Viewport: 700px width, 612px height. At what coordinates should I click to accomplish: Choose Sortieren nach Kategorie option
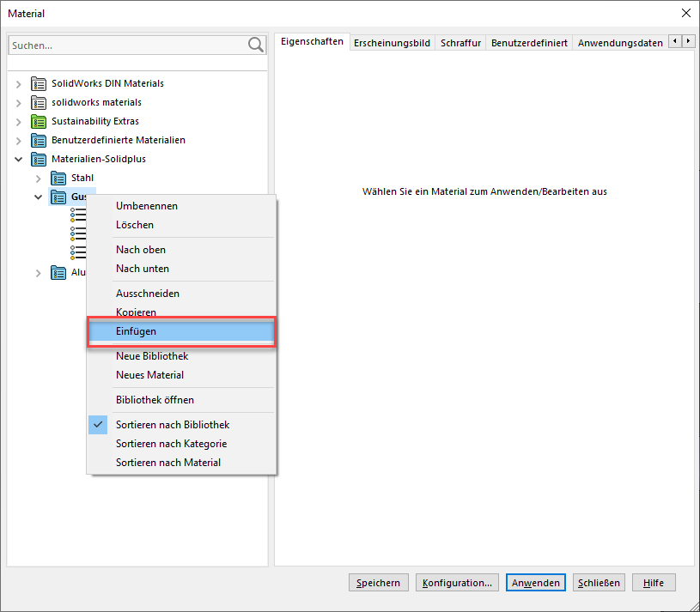click(171, 444)
